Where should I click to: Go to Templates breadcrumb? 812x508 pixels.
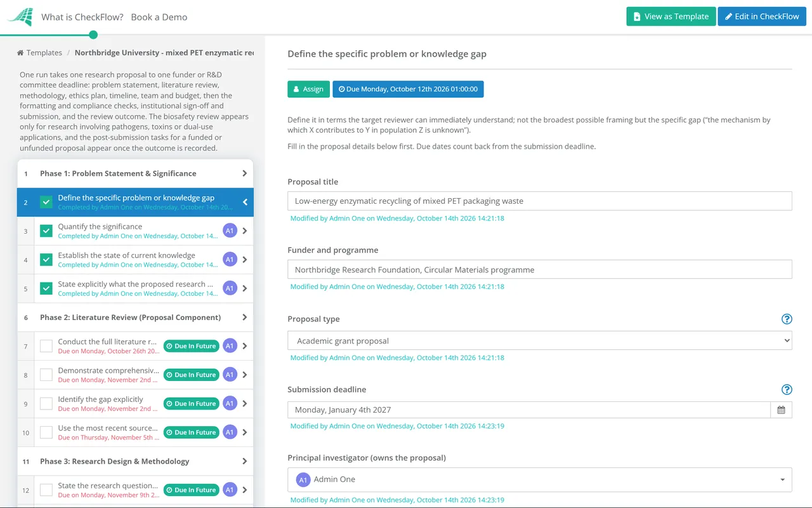click(44, 53)
